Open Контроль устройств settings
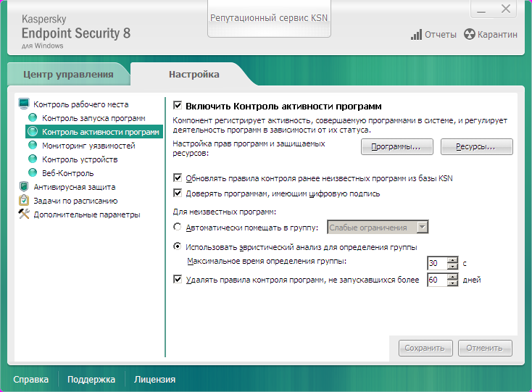532x392 pixels. (x=80, y=159)
